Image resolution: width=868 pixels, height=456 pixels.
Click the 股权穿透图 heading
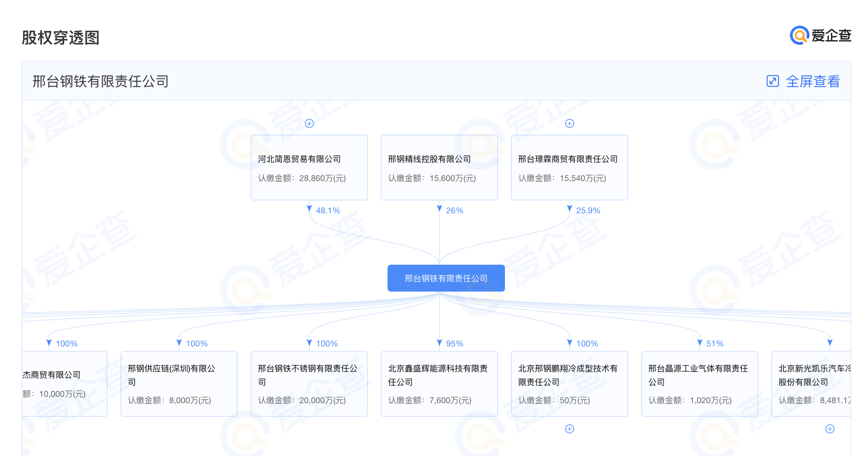tap(61, 38)
